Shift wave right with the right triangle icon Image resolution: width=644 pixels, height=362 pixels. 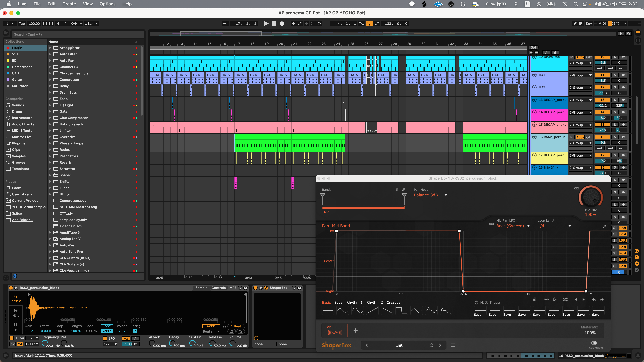[x=583, y=299]
